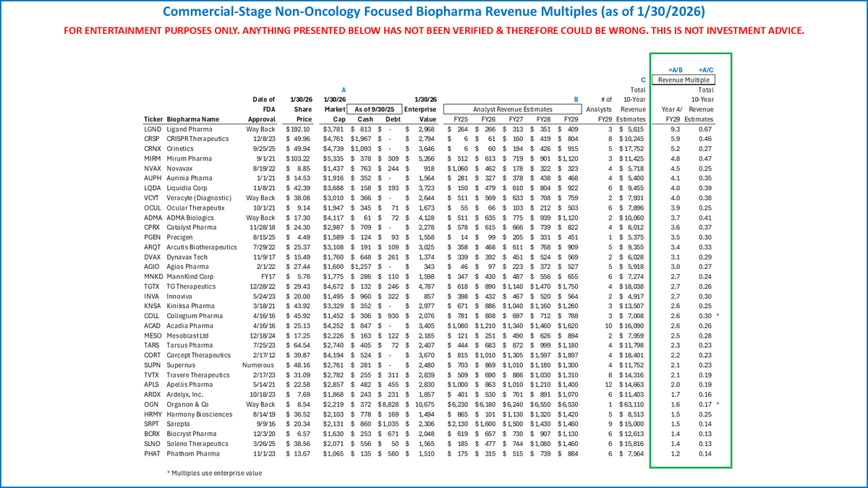The image size is (868, 488).
Task: Select the title Commercial-Stage Biopharma Revenue Multiples
Action: (x=434, y=11)
